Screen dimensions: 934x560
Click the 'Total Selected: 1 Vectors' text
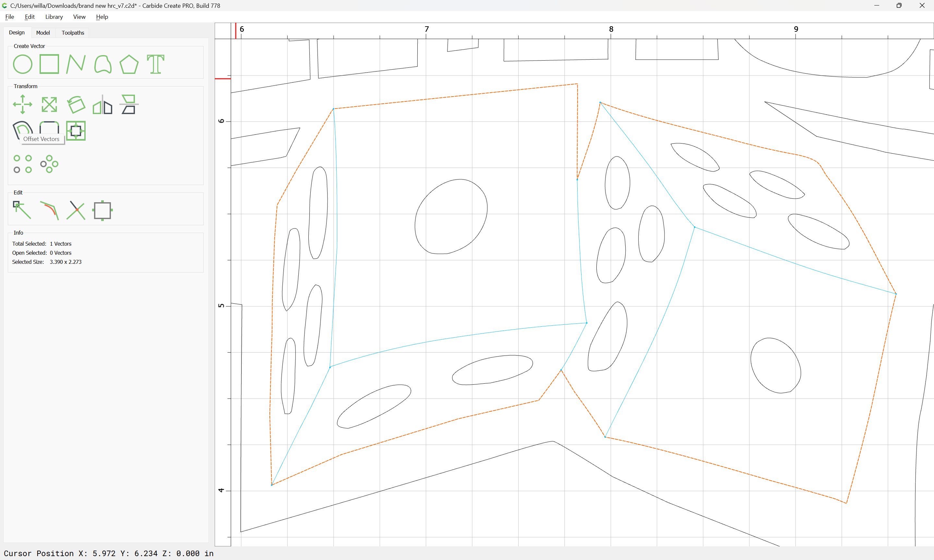[42, 244]
